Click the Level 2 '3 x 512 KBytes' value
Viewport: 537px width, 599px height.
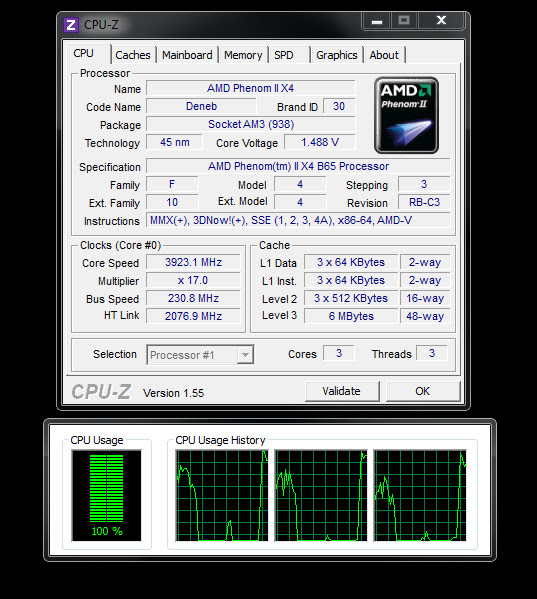351,298
